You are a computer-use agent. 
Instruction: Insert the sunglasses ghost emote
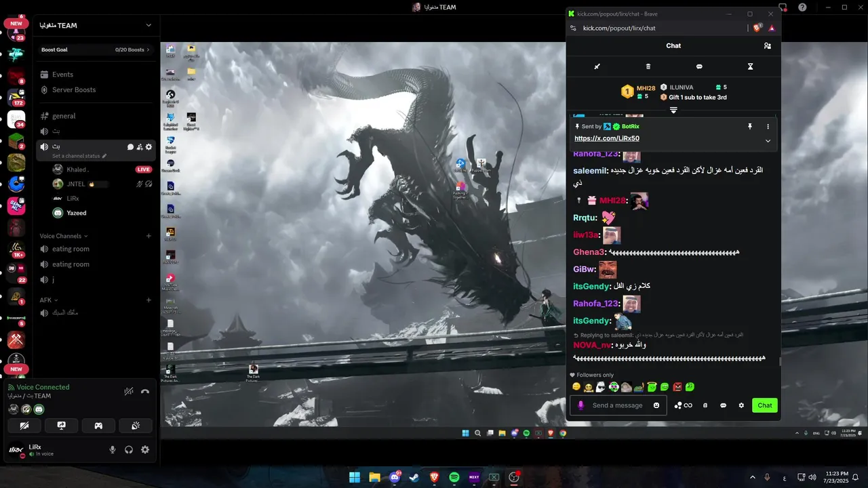click(601, 387)
